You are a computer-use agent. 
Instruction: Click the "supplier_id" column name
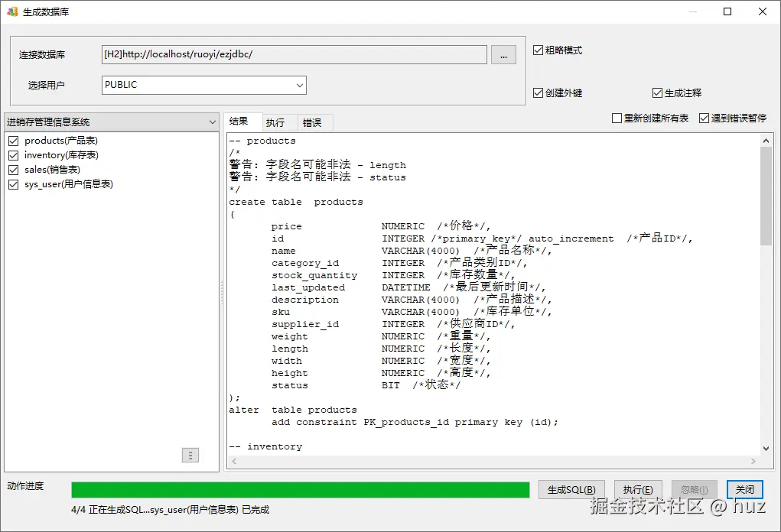pos(305,325)
